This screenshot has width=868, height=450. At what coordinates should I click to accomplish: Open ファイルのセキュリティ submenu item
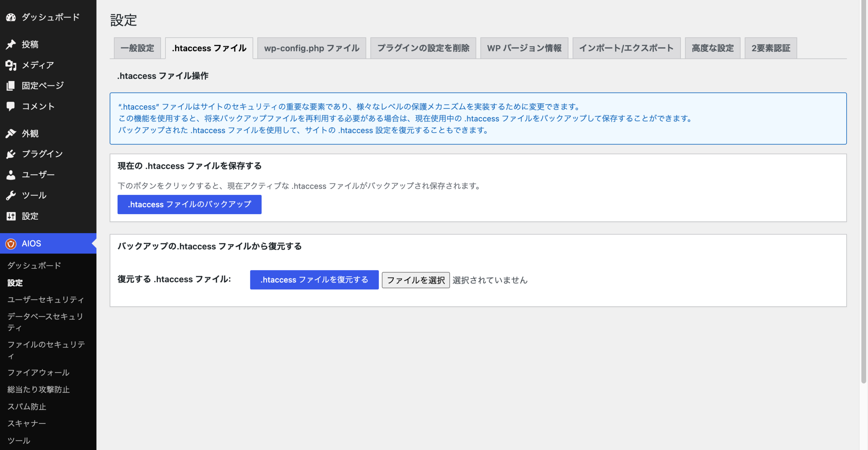click(x=46, y=350)
